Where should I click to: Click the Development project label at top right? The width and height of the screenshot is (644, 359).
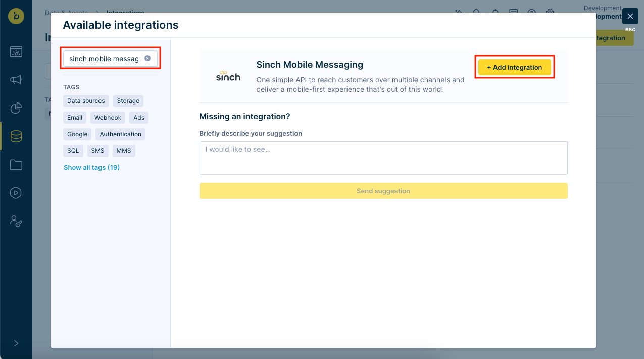[603, 8]
